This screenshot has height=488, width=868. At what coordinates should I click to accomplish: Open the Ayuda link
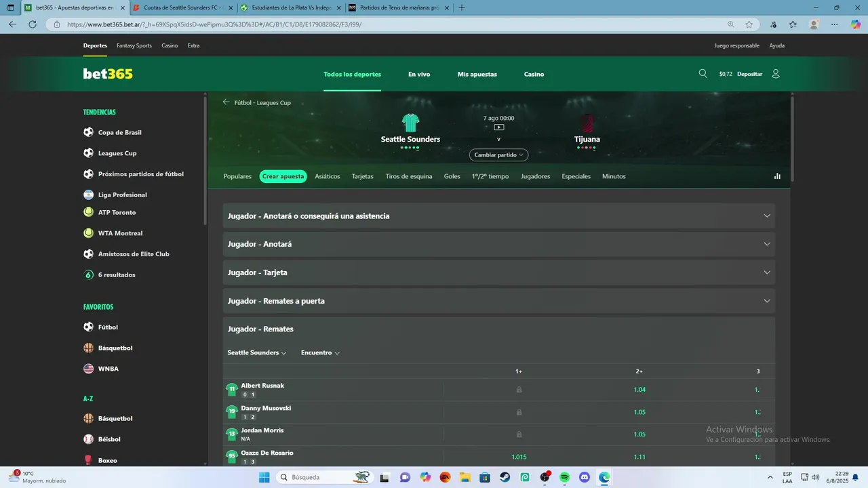point(777,45)
